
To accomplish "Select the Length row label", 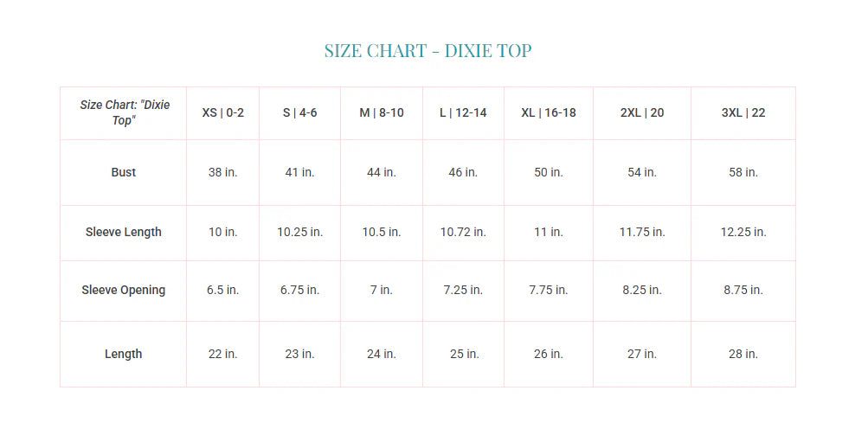I will pos(124,354).
